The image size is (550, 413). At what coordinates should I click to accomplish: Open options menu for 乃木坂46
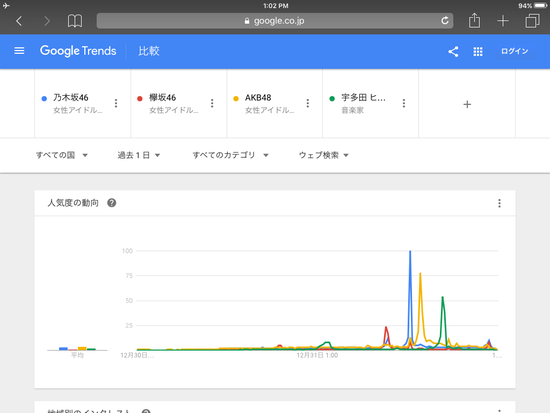tap(116, 103)
